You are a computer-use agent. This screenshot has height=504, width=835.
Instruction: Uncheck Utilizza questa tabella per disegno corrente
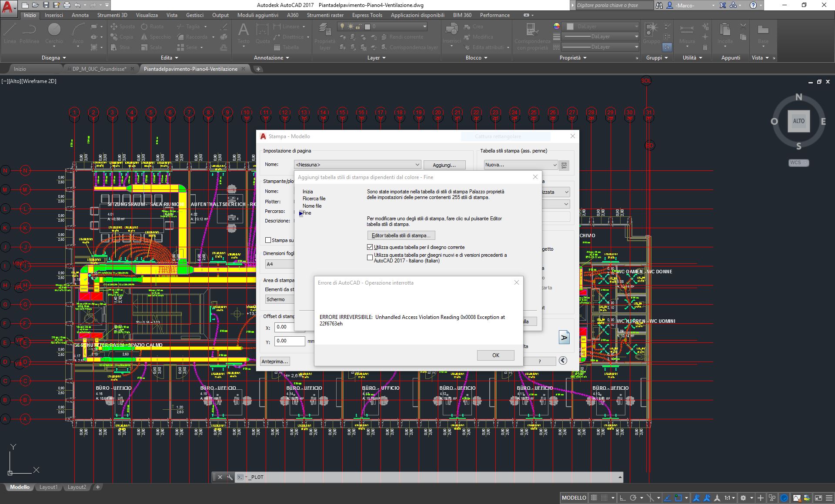click(370, 247)
